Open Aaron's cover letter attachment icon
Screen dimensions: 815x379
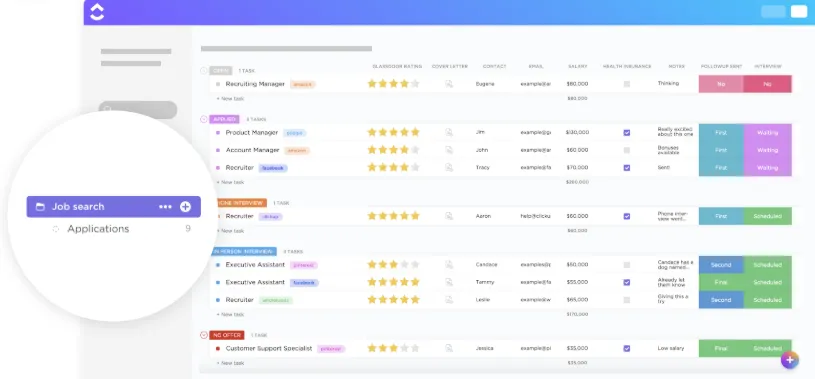click(x=449, y=216)
